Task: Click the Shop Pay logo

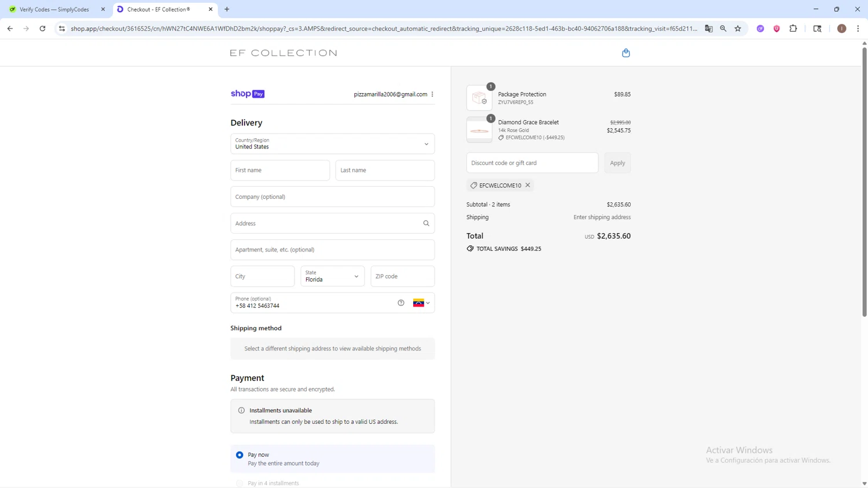Action: [248, 94]
